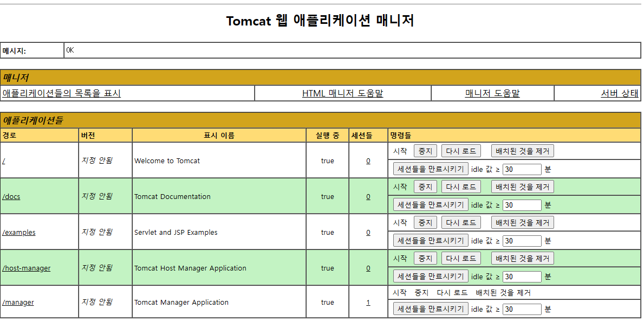Focus idle value field for /manager
This screenshot has height=321, width=644.
[522, 310]
